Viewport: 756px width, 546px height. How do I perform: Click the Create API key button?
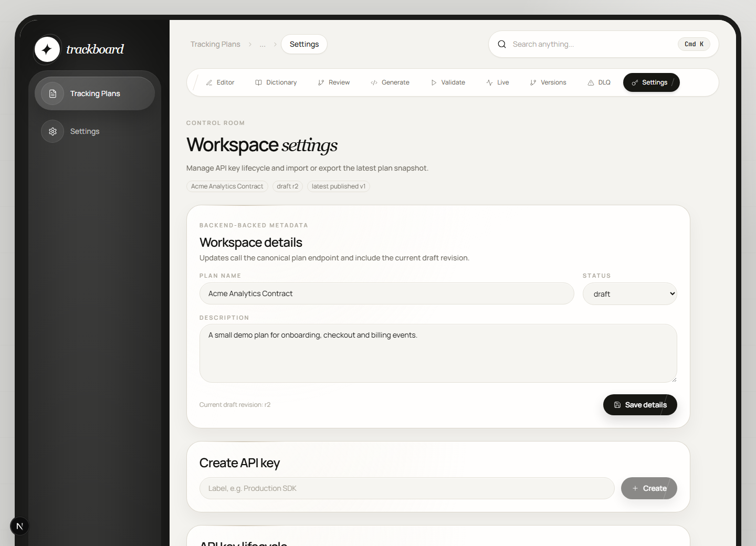pyautogui.click(x=649, y=488)
